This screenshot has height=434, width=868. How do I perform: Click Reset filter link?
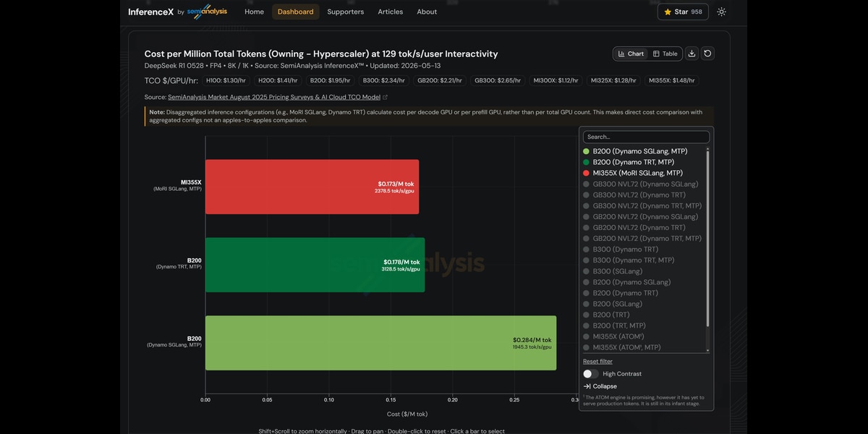click(597, 361)
